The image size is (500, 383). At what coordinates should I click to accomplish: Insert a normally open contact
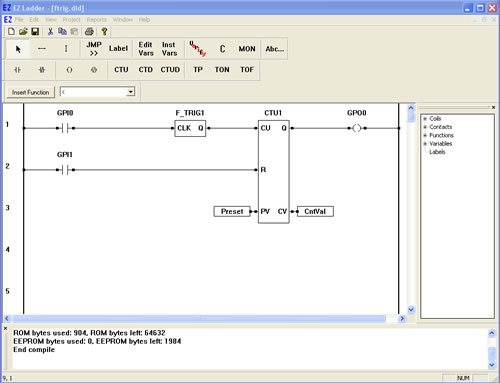(17, 70)
